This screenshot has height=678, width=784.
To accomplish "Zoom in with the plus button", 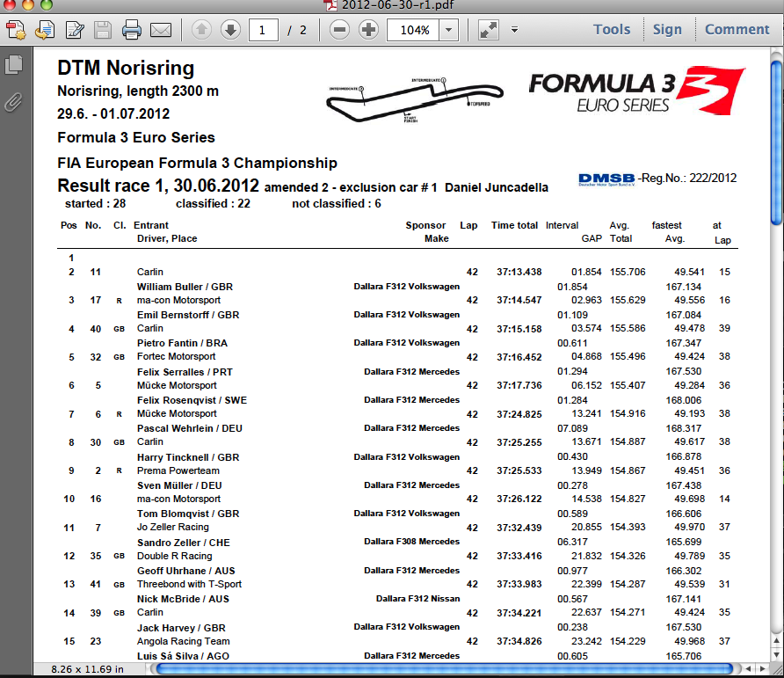I will (x=369, y=30).
